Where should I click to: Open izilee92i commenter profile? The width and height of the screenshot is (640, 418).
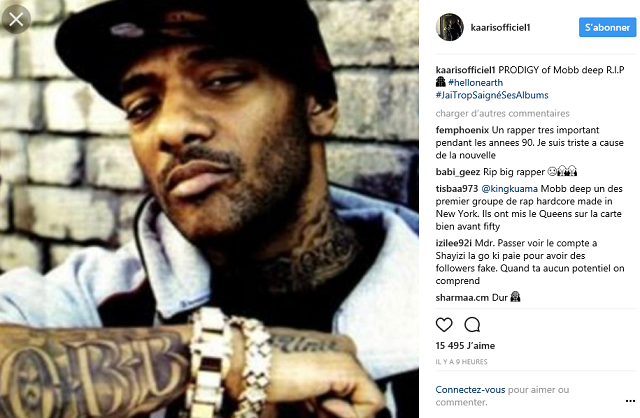pos(453,243)
